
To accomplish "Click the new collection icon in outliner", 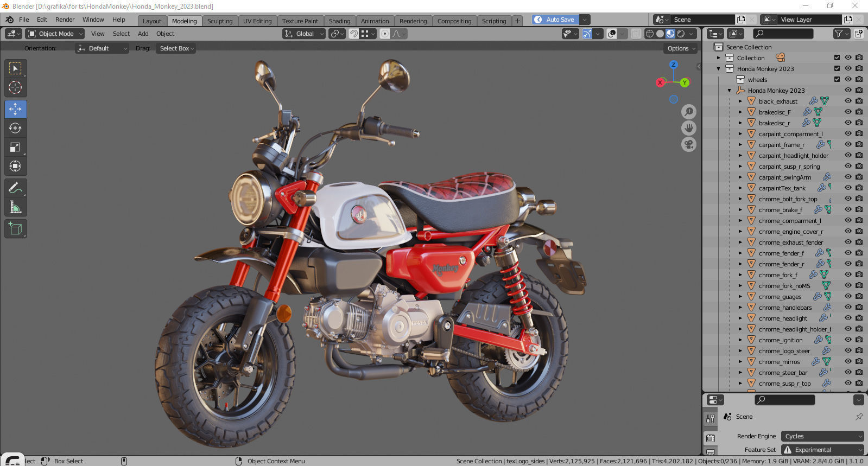I will [x=859, y=34].
